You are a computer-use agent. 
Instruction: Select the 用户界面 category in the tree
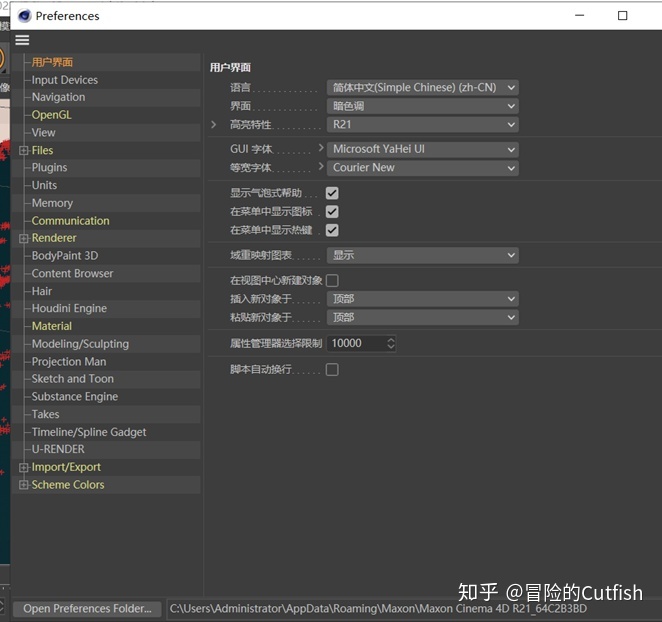tap(52, 62)
